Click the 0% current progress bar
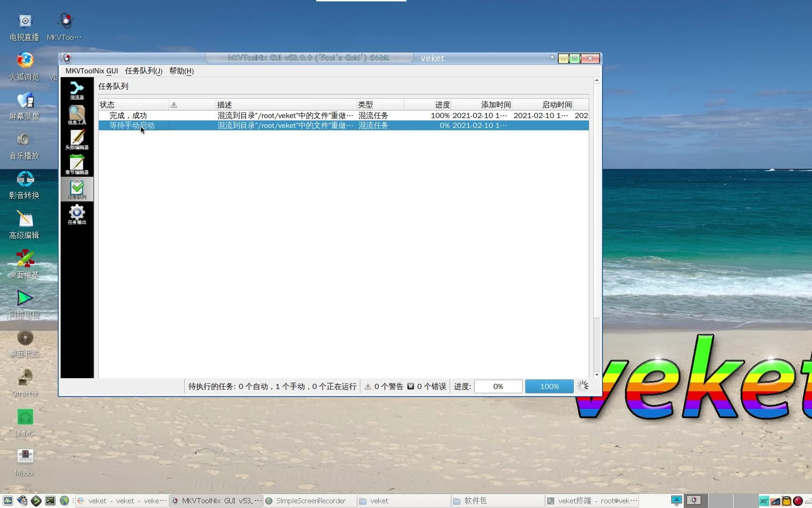This screenshot has width=812, height=508. tap(498, 386)
